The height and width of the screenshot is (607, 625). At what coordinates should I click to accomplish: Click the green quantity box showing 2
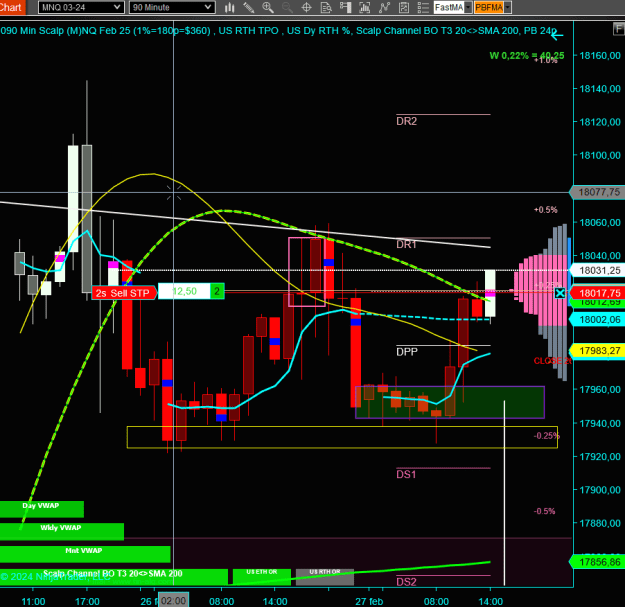pyautogui.click(x=217, y=291)
